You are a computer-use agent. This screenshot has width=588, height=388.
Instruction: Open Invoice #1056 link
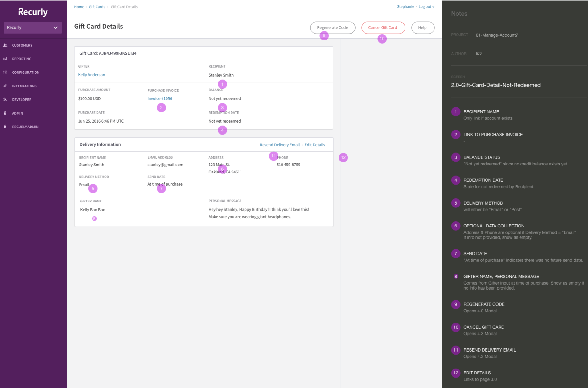[x=160, y=98]
